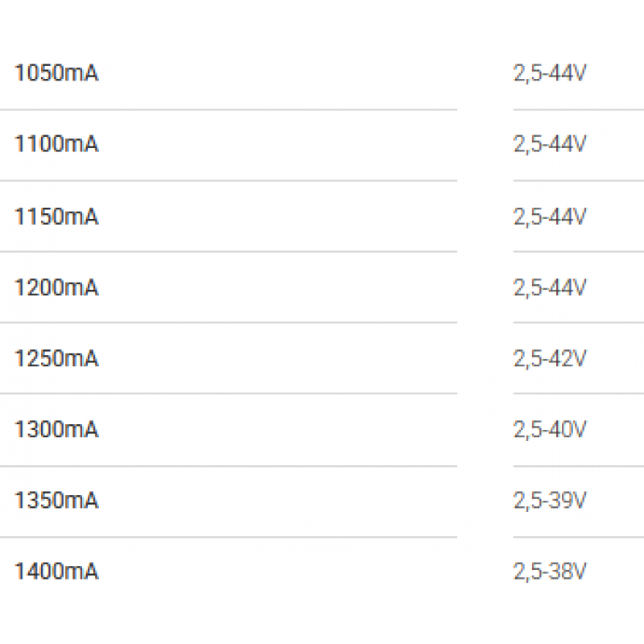Click the 1050mA current value
Viewport: 644px width, 644px height.
(56, 74)
